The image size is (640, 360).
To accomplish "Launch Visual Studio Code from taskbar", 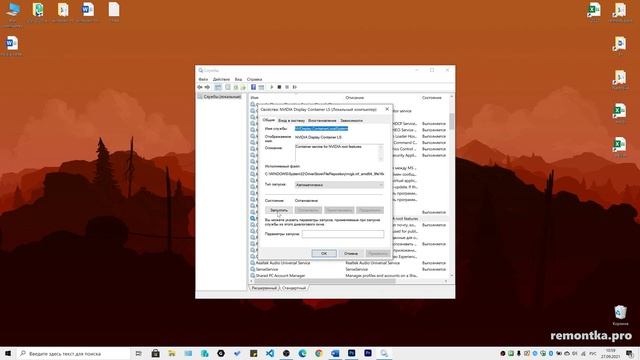I will tap(270, 353).
